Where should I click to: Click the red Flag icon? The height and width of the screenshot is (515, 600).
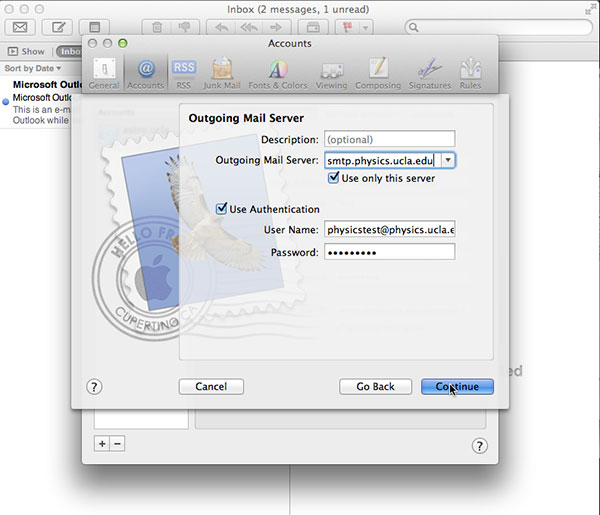tap(347, 27)
